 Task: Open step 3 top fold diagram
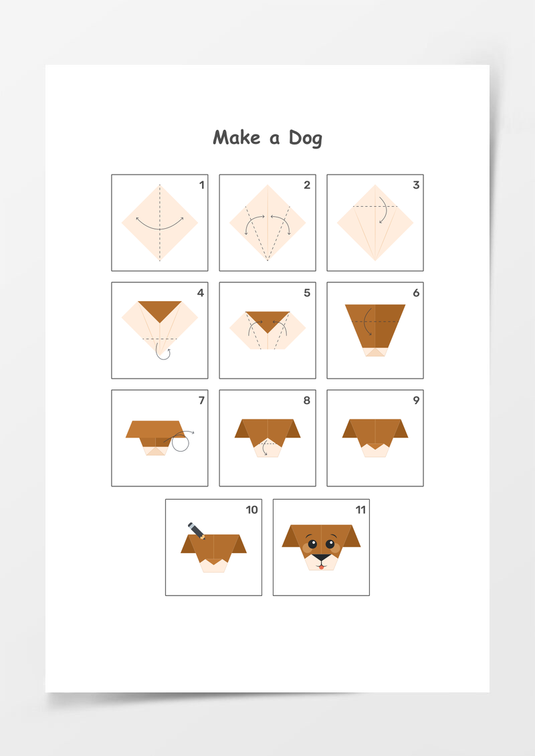(x=375, y=223)
